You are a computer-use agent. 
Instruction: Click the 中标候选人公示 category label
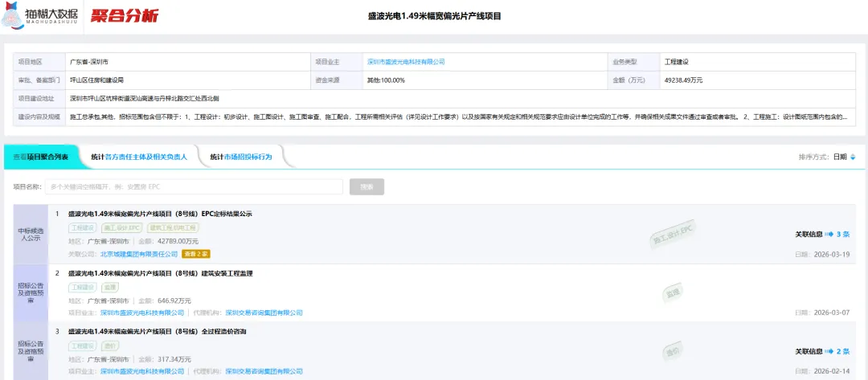pyautogui.click(x=31, y=235)
